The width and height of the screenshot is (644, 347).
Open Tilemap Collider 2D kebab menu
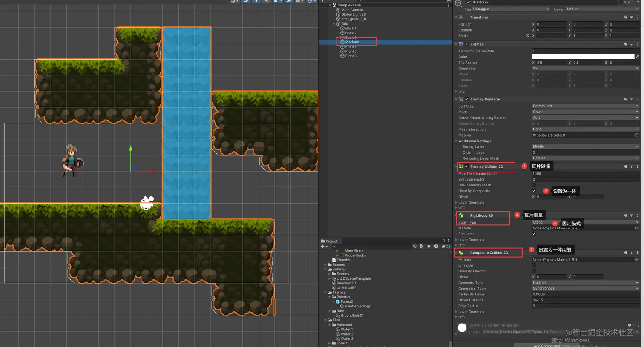[x=637, y=166]
